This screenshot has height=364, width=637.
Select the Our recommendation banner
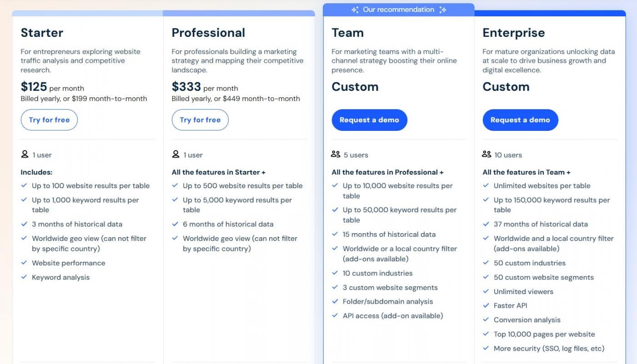click(398, 10)
